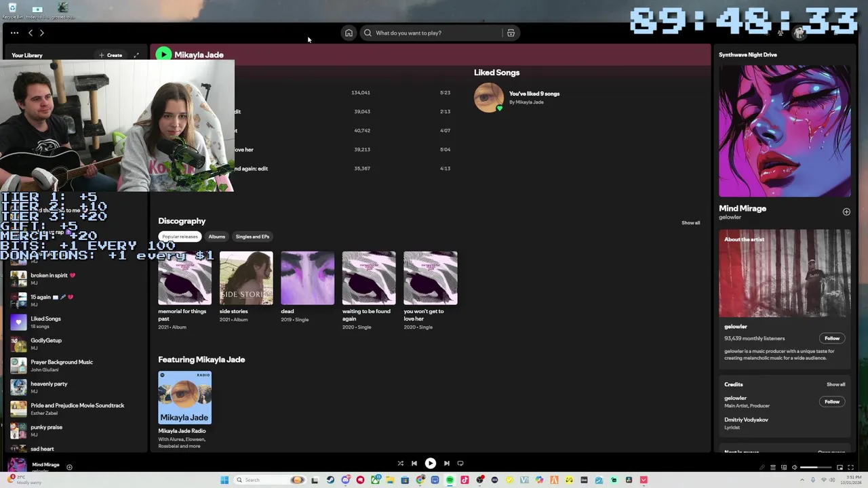Switch to the Albums filter
This screenshot has width=868, height=488.
[216, 237]
